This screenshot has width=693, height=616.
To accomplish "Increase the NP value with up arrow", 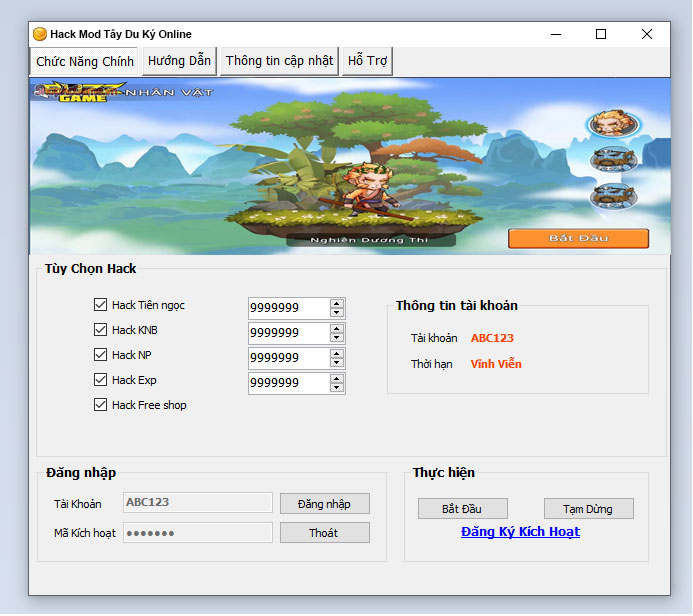I will coord(337,354).
